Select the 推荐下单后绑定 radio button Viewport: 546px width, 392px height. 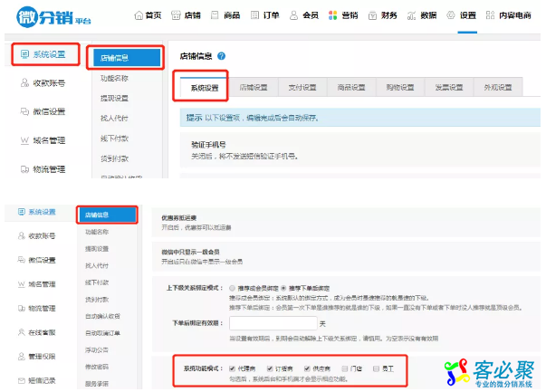(283, 288)
